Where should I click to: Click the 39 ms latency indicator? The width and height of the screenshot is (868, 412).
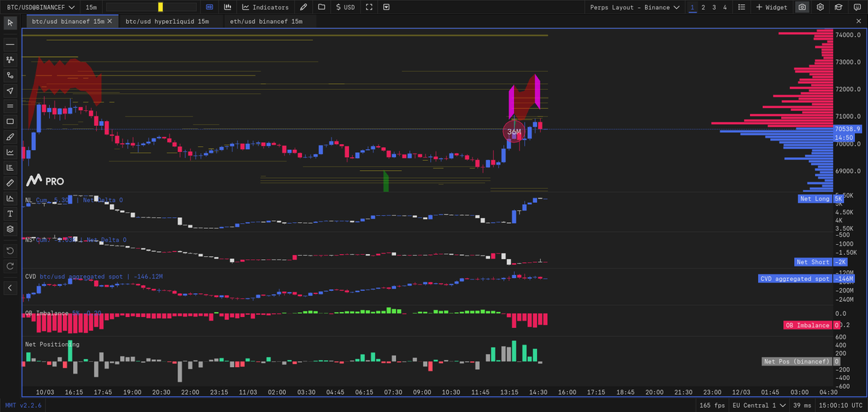(801, 405)
